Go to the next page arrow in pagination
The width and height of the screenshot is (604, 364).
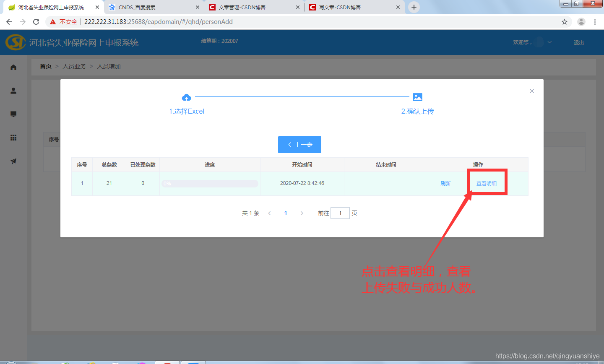point(302,213)
